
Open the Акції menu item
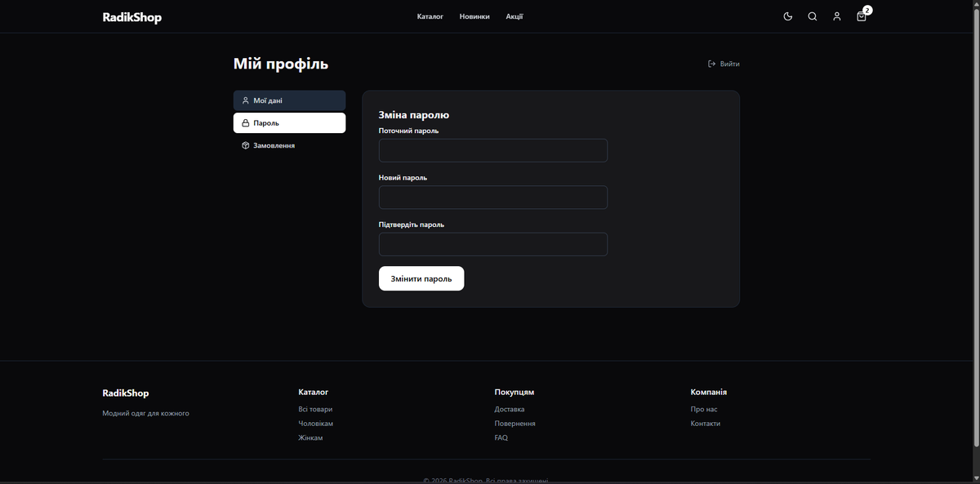tap(514, 16)
